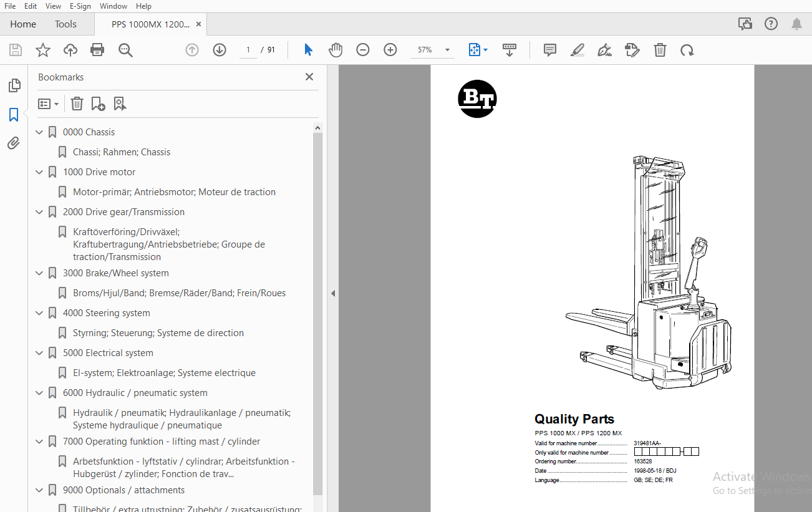Collapse 3000 Brake/Wheel system bookmark
The height and width of the screenshot is (512, 812).
(39, 273)
